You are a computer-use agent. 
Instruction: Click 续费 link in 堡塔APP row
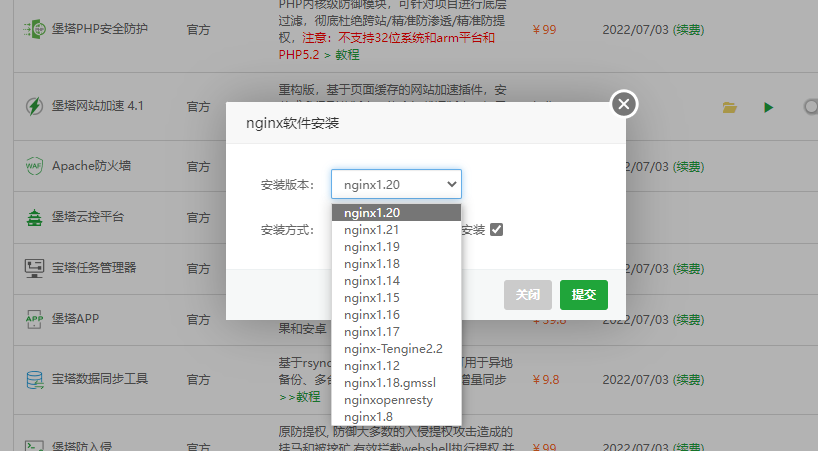click(689, 319)
